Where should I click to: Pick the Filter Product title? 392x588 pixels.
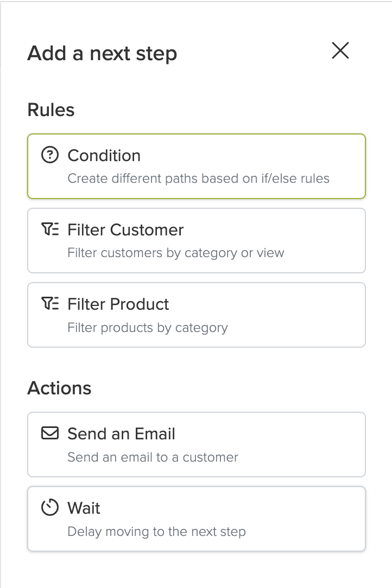point(118,304)
